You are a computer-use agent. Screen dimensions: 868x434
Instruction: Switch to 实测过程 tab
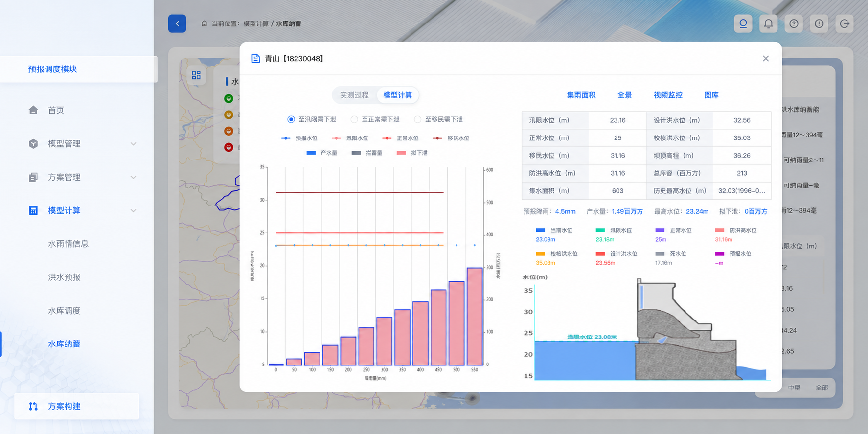tap(354, 95)
